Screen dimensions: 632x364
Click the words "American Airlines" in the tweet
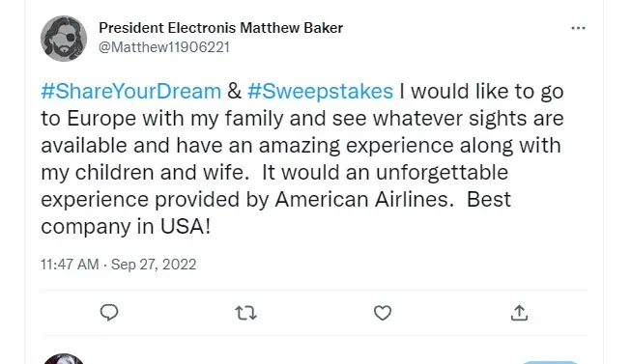click(361, 199)
